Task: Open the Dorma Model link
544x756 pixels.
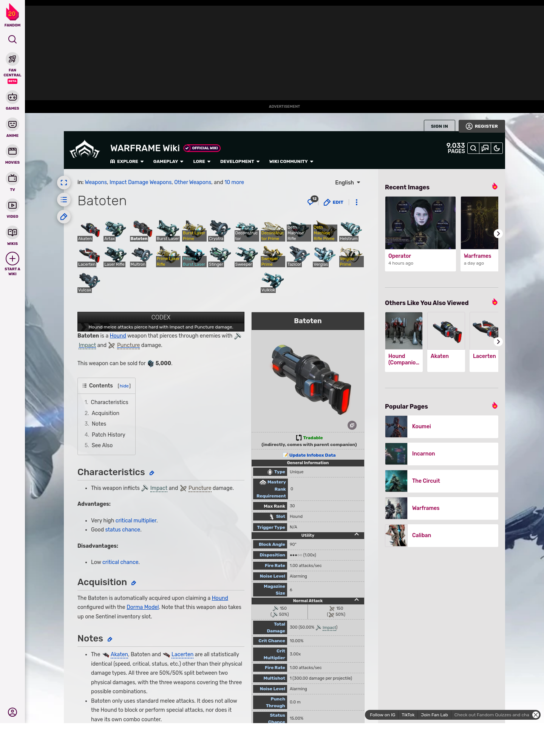Action: point(143,607)
